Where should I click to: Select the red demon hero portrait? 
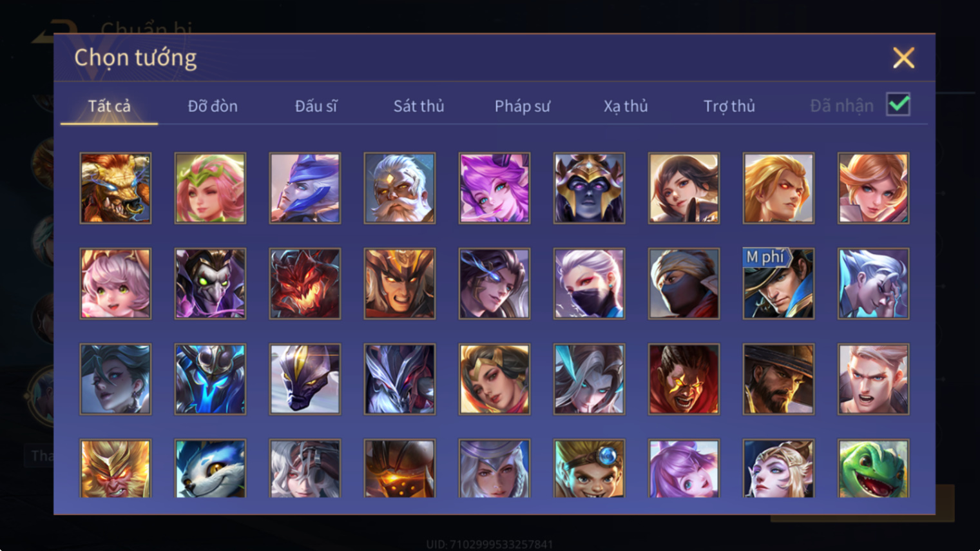coord(305,284)
